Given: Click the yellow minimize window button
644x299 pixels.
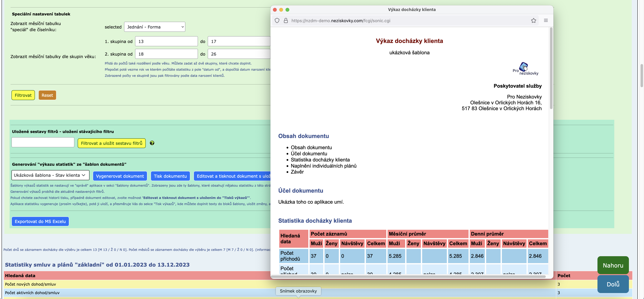Looking at the screenshot, I should [x=281, y=9].
